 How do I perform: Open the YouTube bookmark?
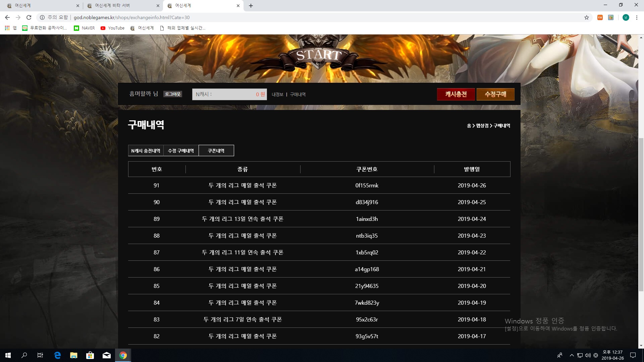(113, 28)
